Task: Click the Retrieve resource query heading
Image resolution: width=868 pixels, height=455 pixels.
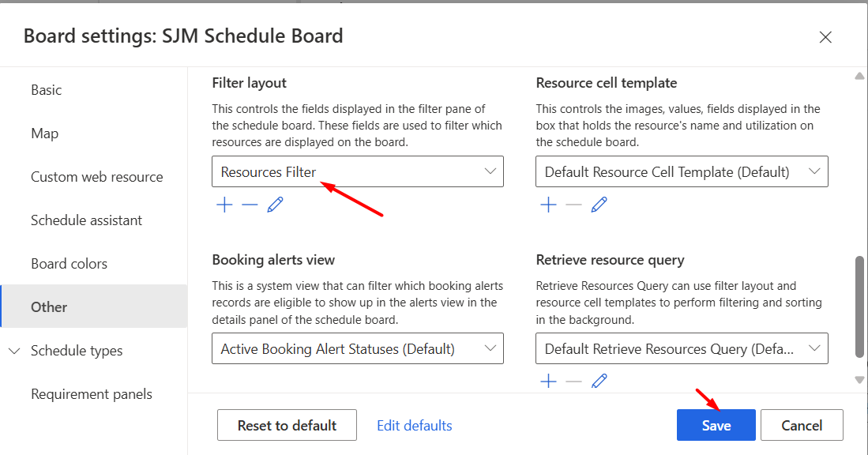Action: (610, 260)
